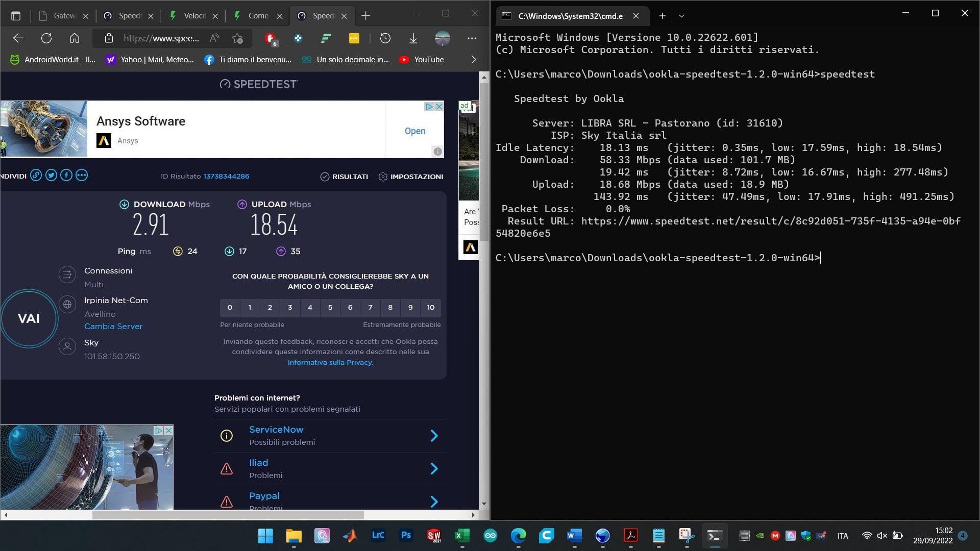Screen dimensions: 980x551
Task: Open the ad blocker extension showing 6
Action: 271,39
